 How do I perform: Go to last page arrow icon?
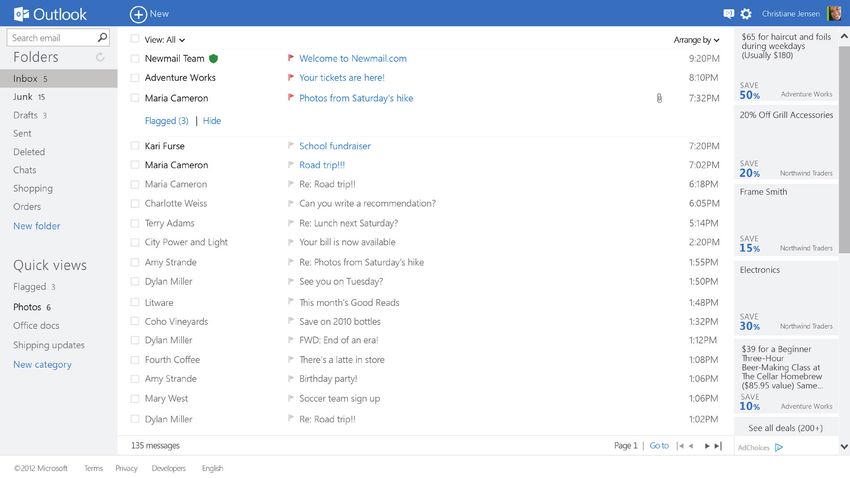coord(718,445)
